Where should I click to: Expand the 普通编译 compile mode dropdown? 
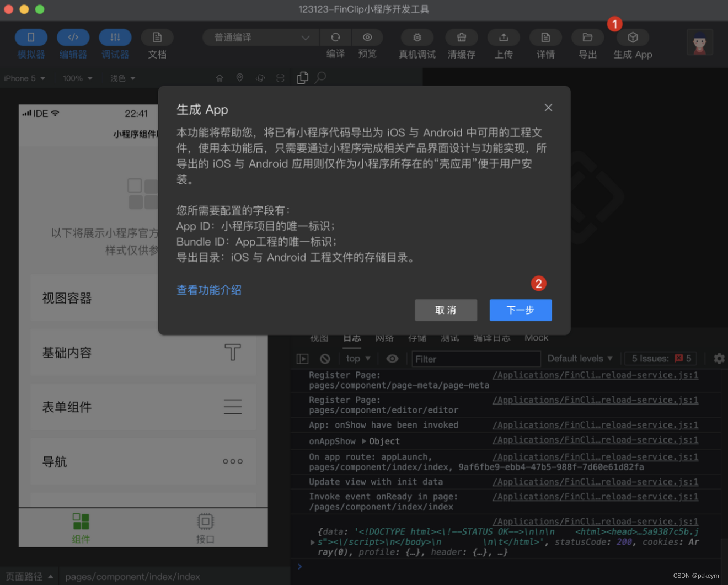(x=259, y=37)
